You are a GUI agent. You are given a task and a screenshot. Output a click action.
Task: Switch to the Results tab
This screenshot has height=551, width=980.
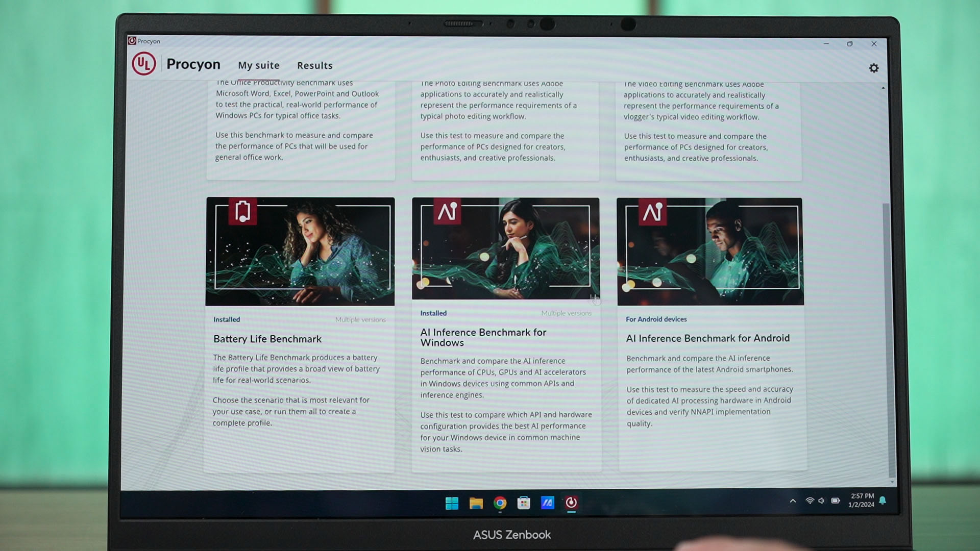pyautogui.click(x=314, y=66)
